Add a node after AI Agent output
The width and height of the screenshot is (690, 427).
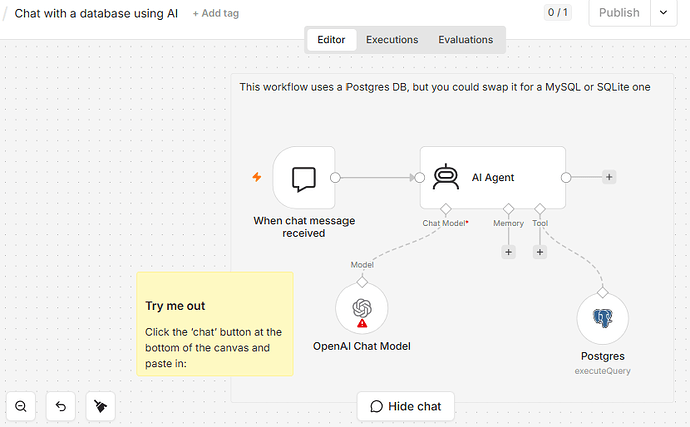pos(609,177)
